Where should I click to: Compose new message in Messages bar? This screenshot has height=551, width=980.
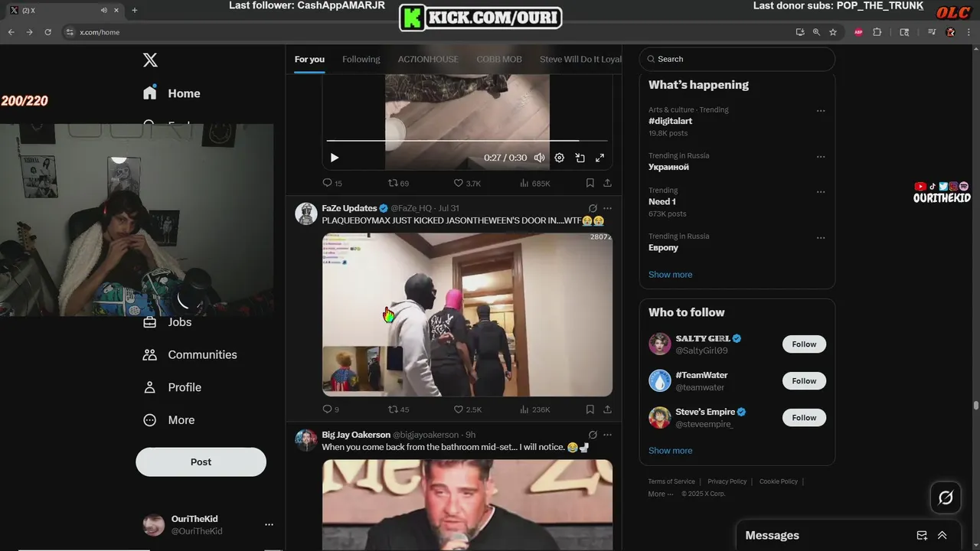(x=922, y=536)
